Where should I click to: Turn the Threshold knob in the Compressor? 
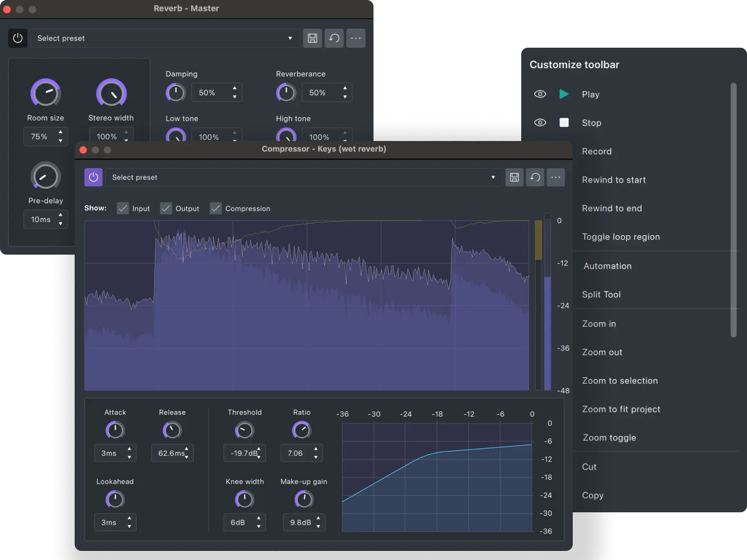pos(244,430)
